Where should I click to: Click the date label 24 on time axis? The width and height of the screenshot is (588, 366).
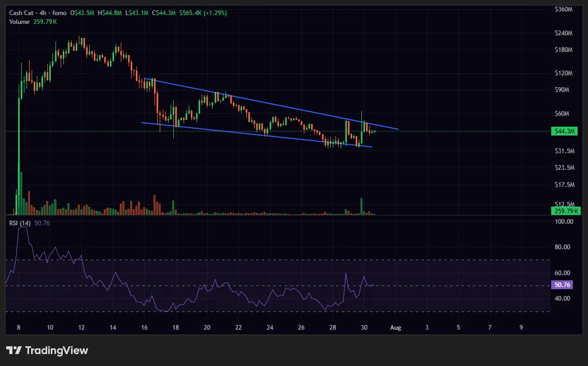(x=270, y=328)
